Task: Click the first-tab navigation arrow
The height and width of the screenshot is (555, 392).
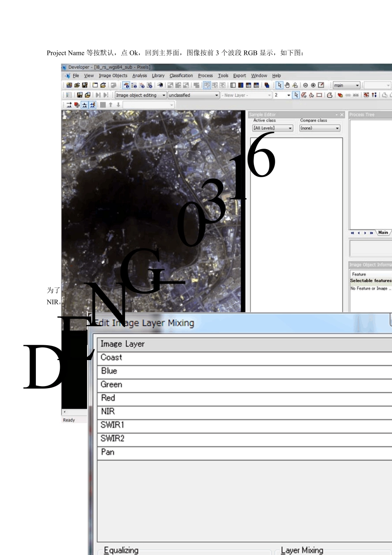Action: pos(352,233)
